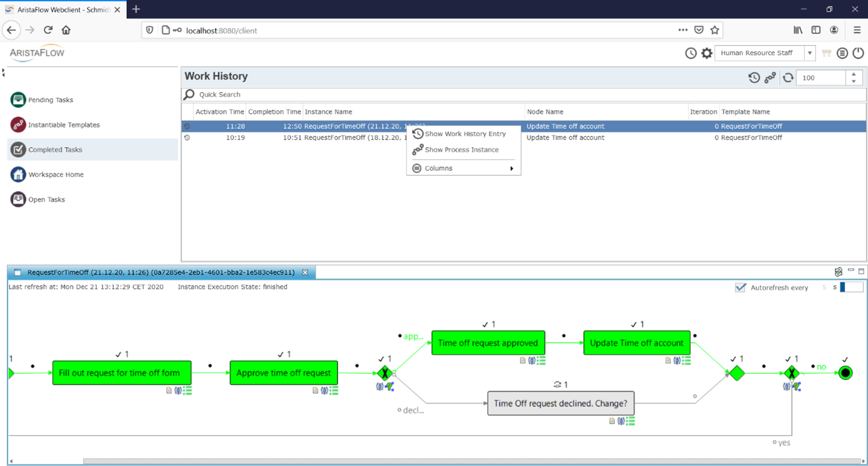The image size is (868, 466).
Task: Expand the Columns submenu
Action: (x=463, y=168)
